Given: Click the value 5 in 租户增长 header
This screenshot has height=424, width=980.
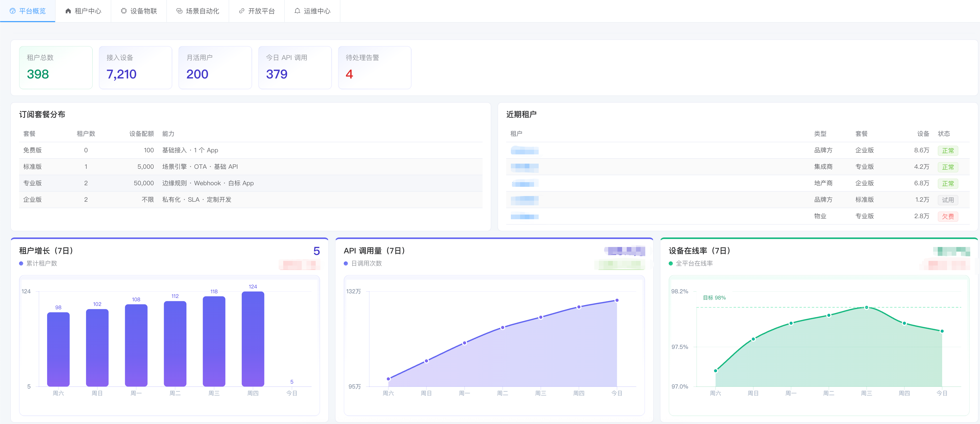Looking at the screenshot, I should pyautogui.click(x=316, y=251).
